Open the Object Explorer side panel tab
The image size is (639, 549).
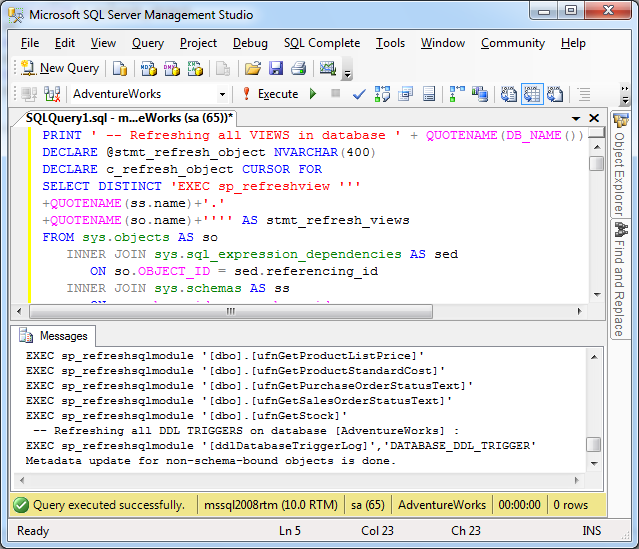click(x=620, y=164)
